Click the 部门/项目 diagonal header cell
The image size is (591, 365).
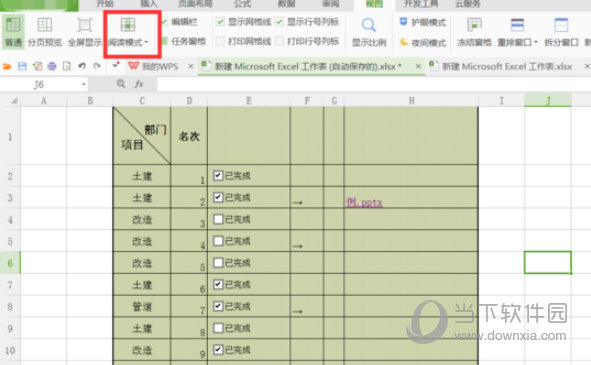[x=142, y=136]
